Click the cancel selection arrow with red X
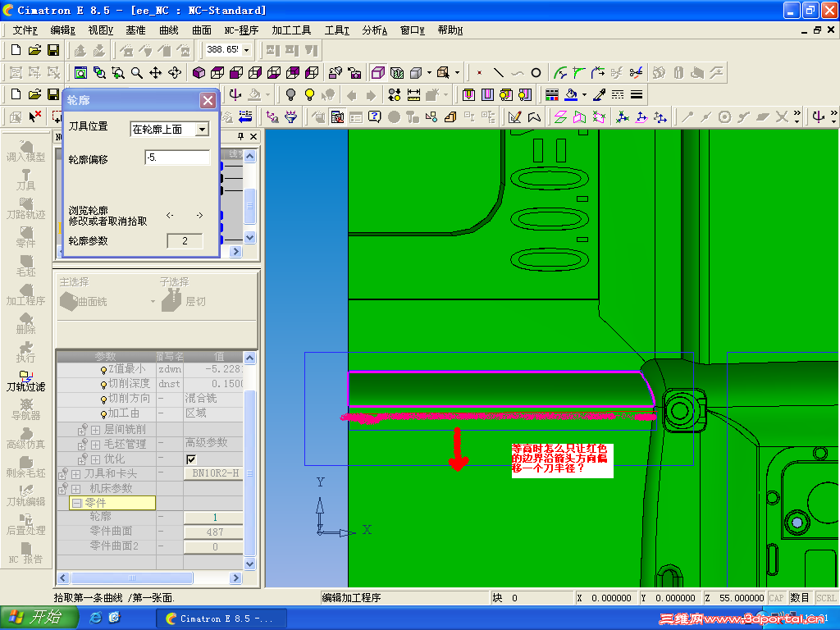This screenshot has height=630, width=840. coord(35,116)
